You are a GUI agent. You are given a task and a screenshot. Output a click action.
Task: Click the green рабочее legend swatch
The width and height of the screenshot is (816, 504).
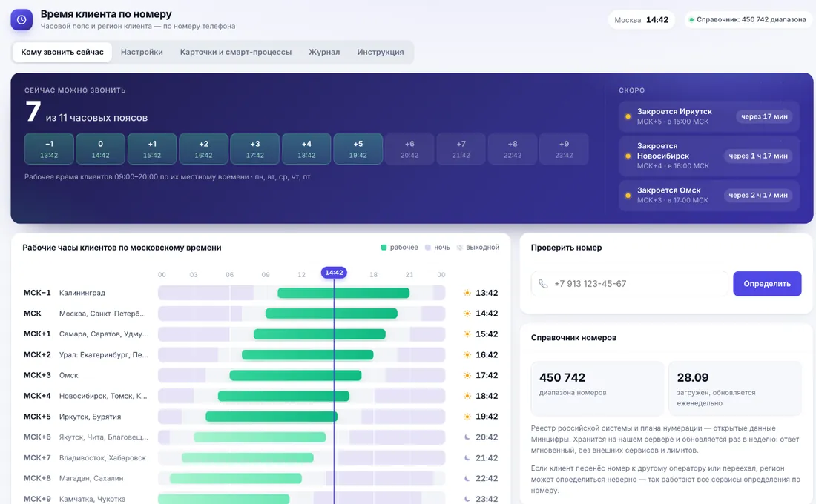tap(384, 248)
